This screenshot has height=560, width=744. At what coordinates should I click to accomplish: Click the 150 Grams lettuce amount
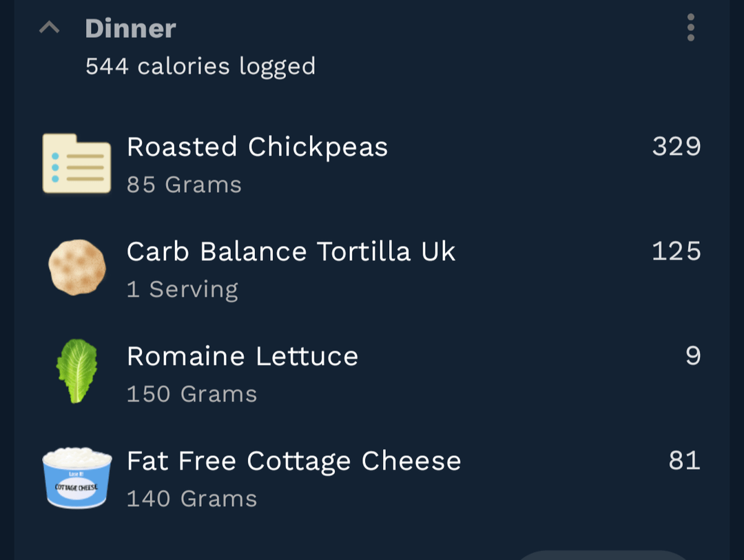click(192, 394)
